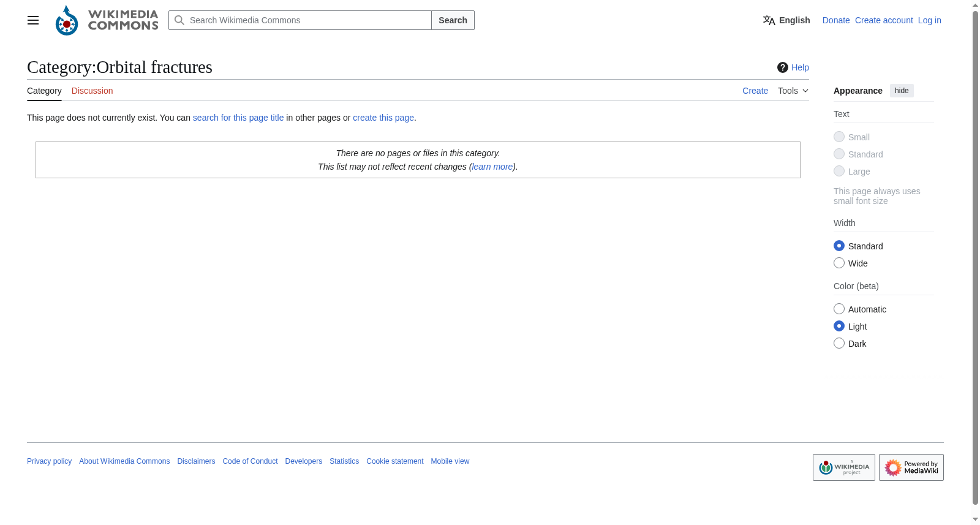980x525 pixels.
Task: Click the magnifier icon in search box
Action: 179,20
